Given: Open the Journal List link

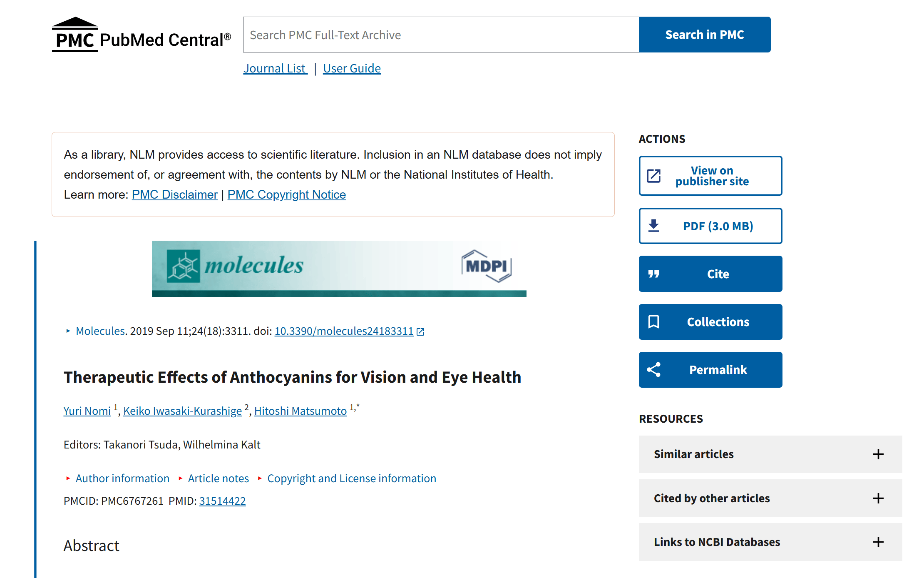Looking at the screenshot, I should pos(275,68).
